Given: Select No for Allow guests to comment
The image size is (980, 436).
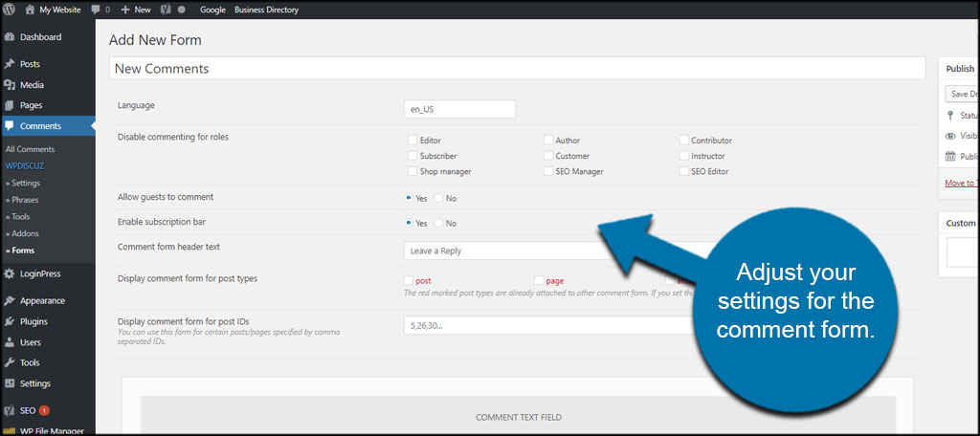Looking at the screenshot, I should [x=439, y=199].
